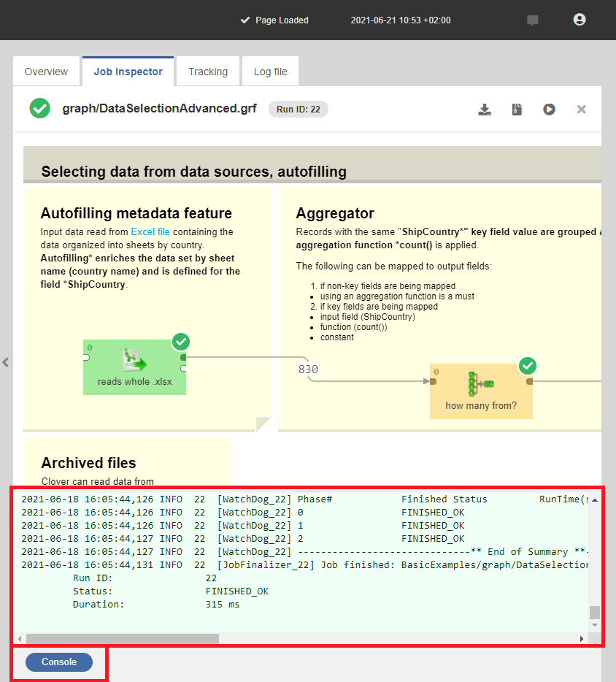Open the Log file tab
Image resolution: width=616 pixels, height=682 pixels.
click(270, 72)
